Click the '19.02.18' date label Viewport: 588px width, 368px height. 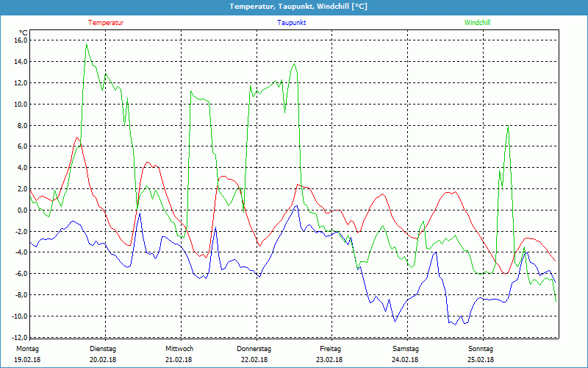[27, 360]
